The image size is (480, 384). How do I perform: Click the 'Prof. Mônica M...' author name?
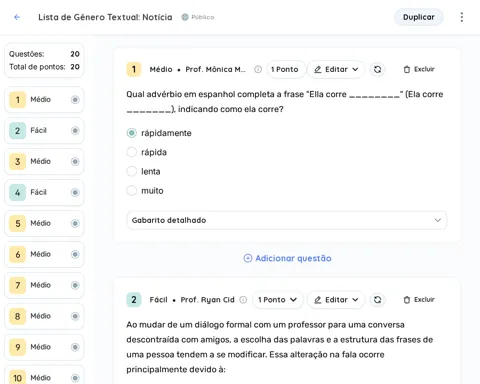tap(215, 69)
